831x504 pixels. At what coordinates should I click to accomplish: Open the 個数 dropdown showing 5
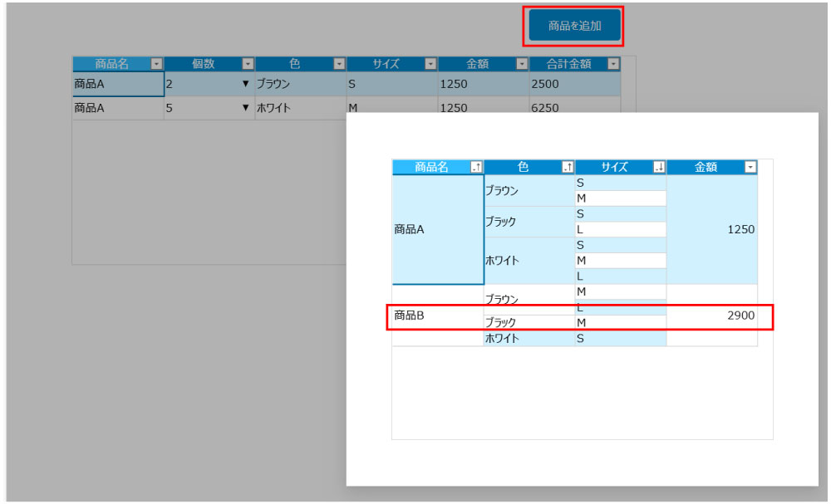pyautogui.click(x=245, y=108)
